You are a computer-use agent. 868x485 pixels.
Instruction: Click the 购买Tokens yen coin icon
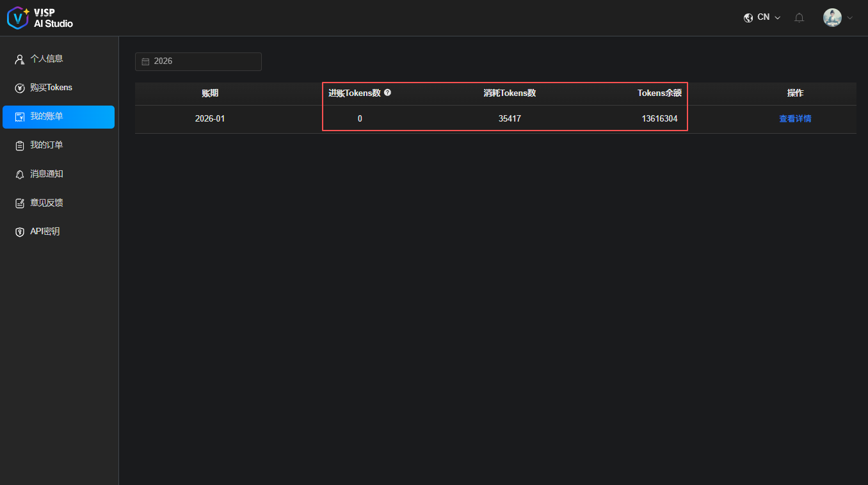tap(20, 88)
